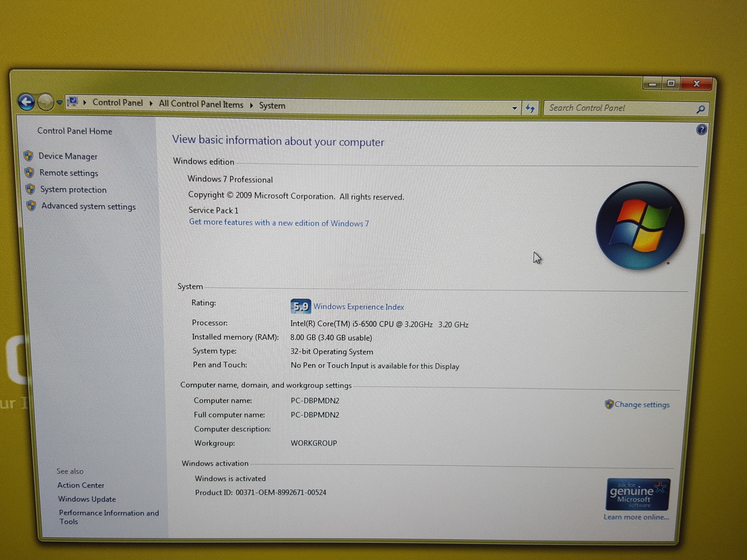Open Action Center under See also
The height and width of the screenshot is (560, 747).
coord(81,485)
